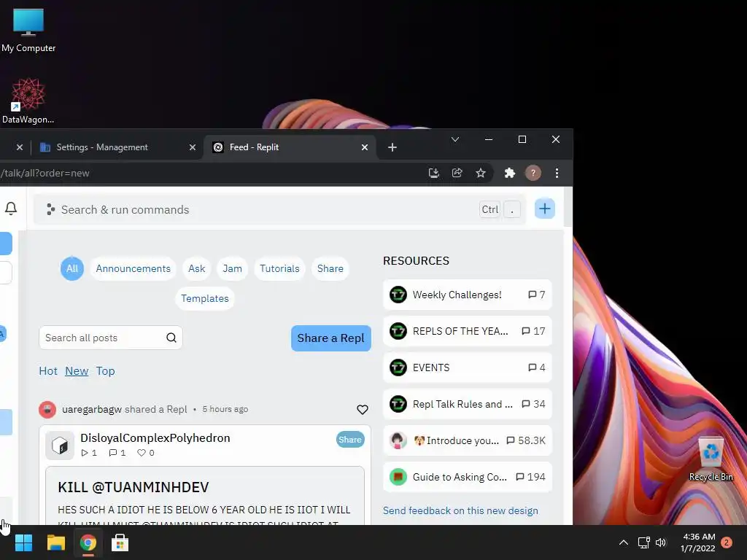
Task: Open volume control in system tray
Action: click(x=661, y=542)
